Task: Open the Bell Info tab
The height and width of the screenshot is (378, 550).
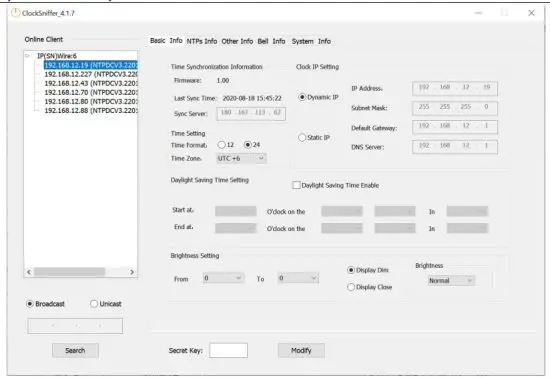Action: click(x=271, y=41)
